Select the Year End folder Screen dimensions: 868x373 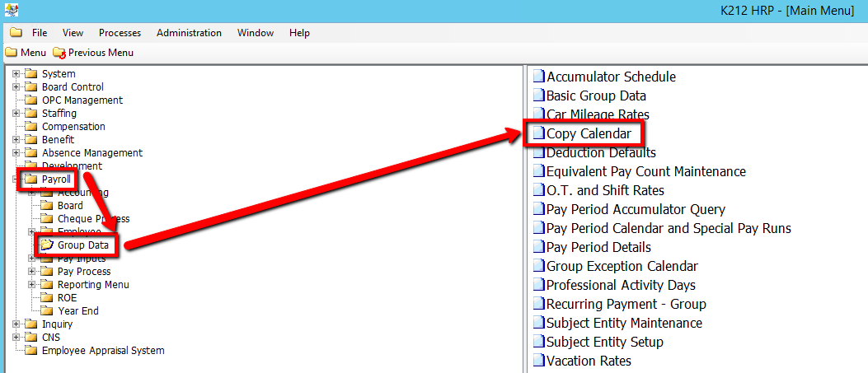click(x=78, y=311)
